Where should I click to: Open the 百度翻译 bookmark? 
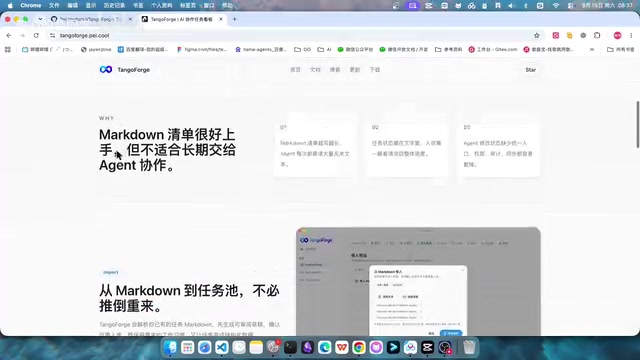point(143,49)
